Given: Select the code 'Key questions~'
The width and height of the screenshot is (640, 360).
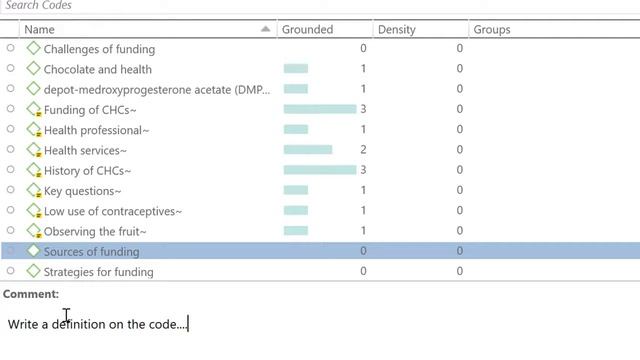Looking at the screenshot, I should (x=82, y=191).
